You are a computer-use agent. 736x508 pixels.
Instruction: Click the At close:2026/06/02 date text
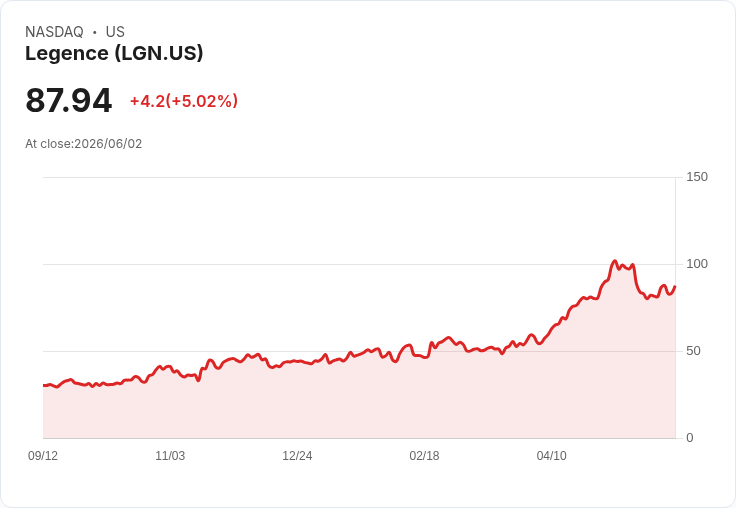84,144
